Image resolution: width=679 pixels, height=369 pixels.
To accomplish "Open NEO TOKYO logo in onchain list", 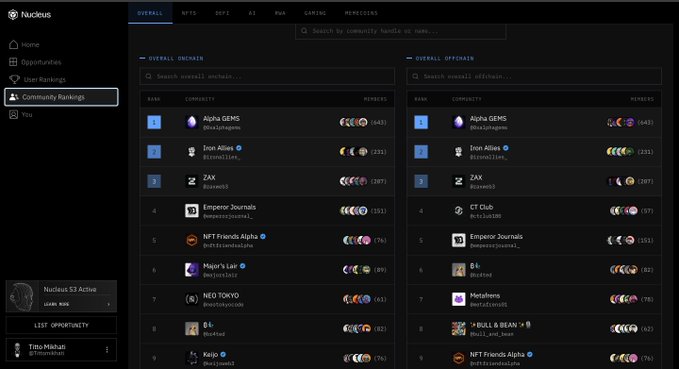I will [x=191, y=299].
